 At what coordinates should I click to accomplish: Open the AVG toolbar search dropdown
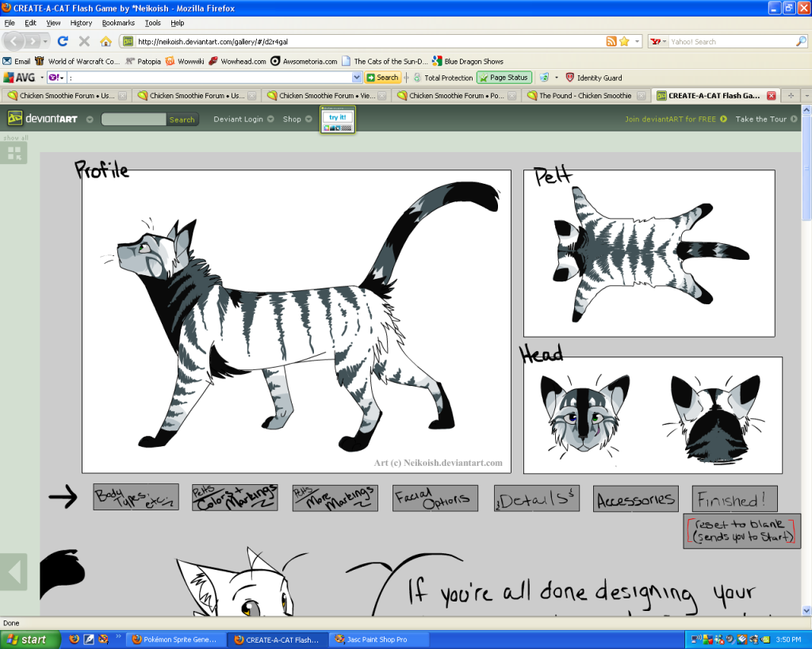pos(357,78)
